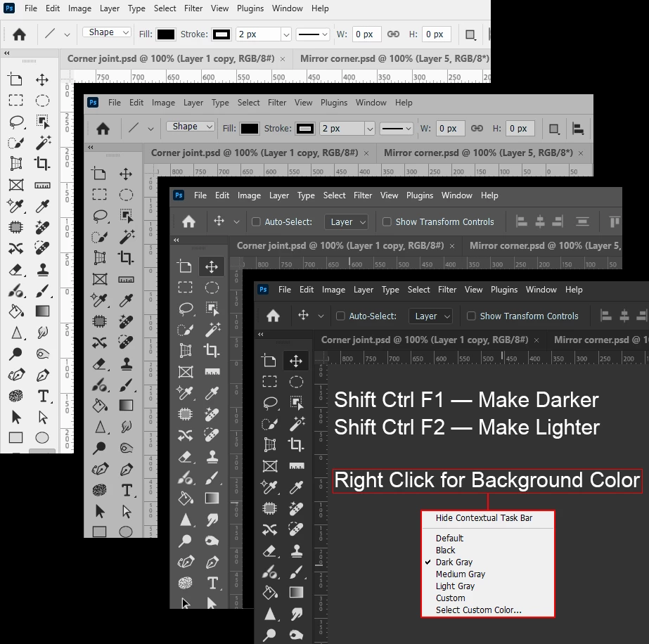Screen dimensions: 649x644
Task: Click the Home button in the white-themed window
Action: coord(19,34)
